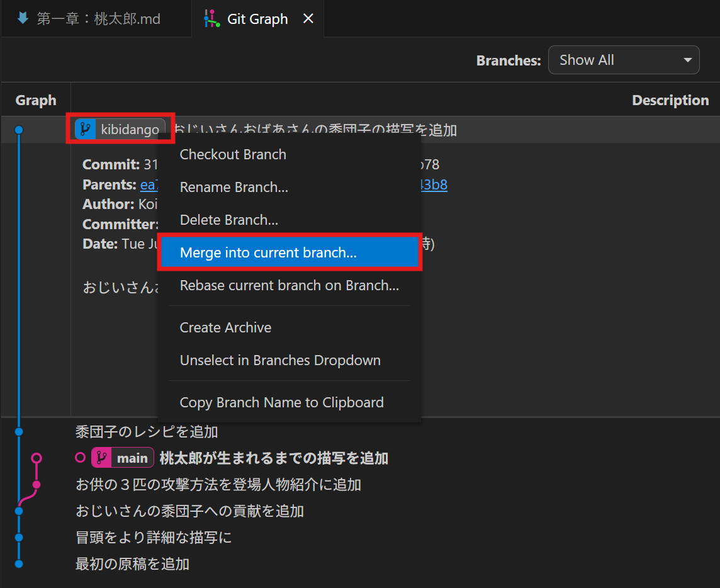Click the kibidango branch icon
Viewport: 720px width, 588px height.
[86, 129]
